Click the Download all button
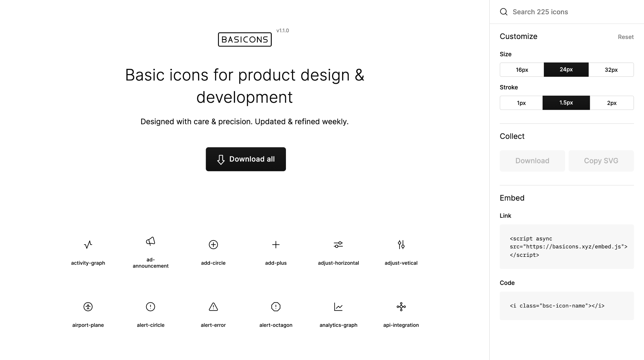The height and width of the screenshot is (360, 644). [245, 159]
